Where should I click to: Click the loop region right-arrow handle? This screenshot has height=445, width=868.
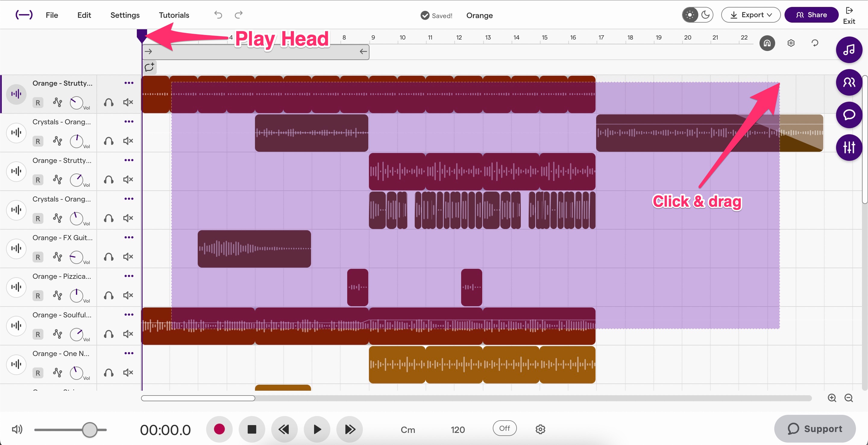[148, 52]
